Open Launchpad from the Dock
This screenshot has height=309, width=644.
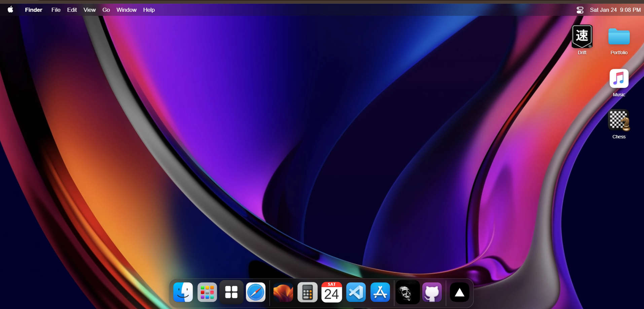coord(207,292)
